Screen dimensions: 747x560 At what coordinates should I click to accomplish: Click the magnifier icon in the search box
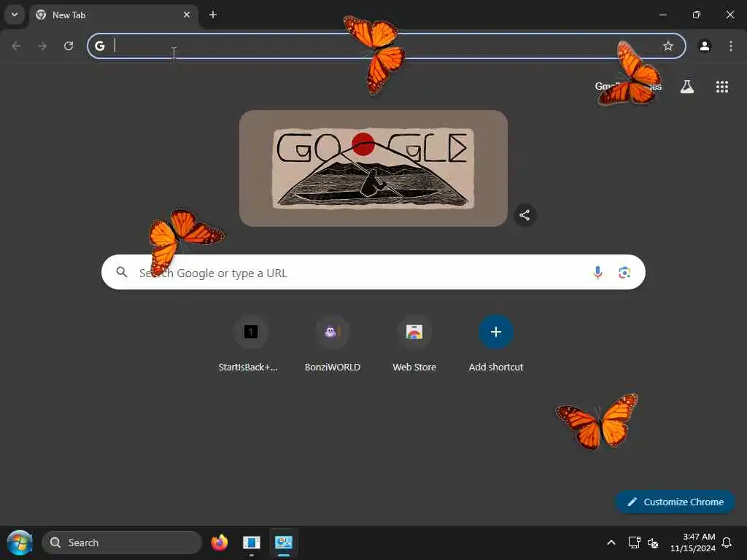point(122,273)
